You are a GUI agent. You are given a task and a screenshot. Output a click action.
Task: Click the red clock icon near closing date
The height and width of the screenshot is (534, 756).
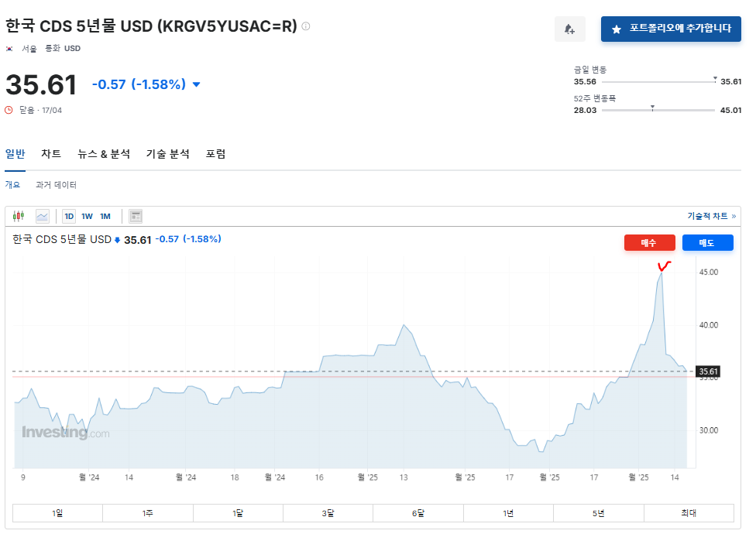[9, 110]
